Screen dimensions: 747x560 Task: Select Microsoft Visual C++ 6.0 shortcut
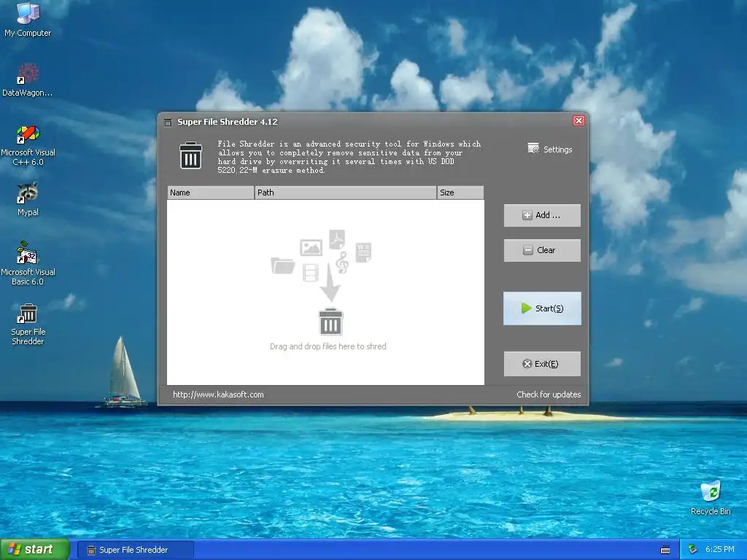coord(28,145)
